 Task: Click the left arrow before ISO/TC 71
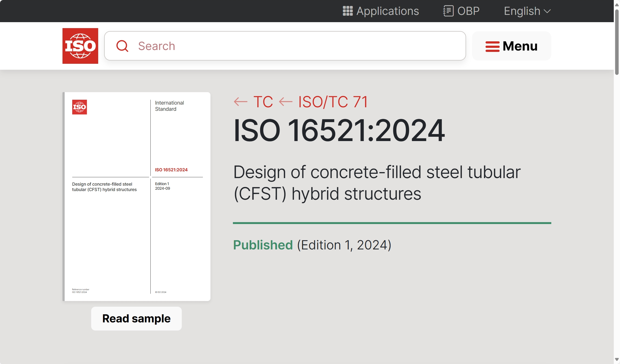click(x=286, y=102)
